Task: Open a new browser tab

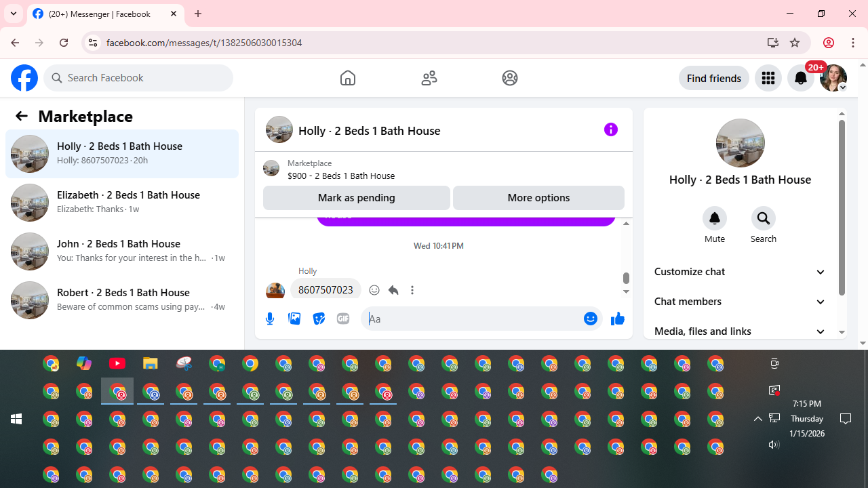Action: pyautogui.click(x=198, y=14)
